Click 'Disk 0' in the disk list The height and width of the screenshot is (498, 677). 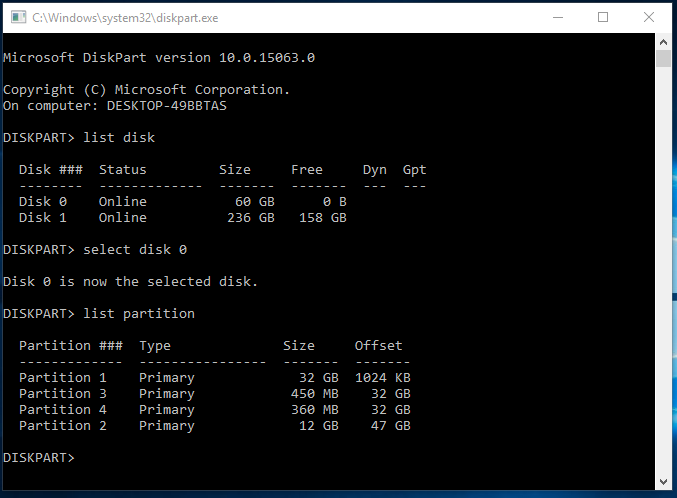(43, 202)
